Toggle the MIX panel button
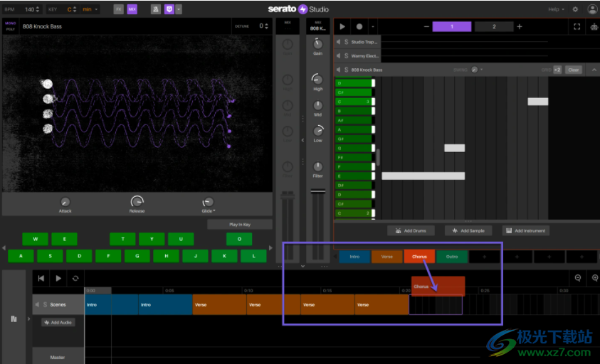 coord(132,9)
